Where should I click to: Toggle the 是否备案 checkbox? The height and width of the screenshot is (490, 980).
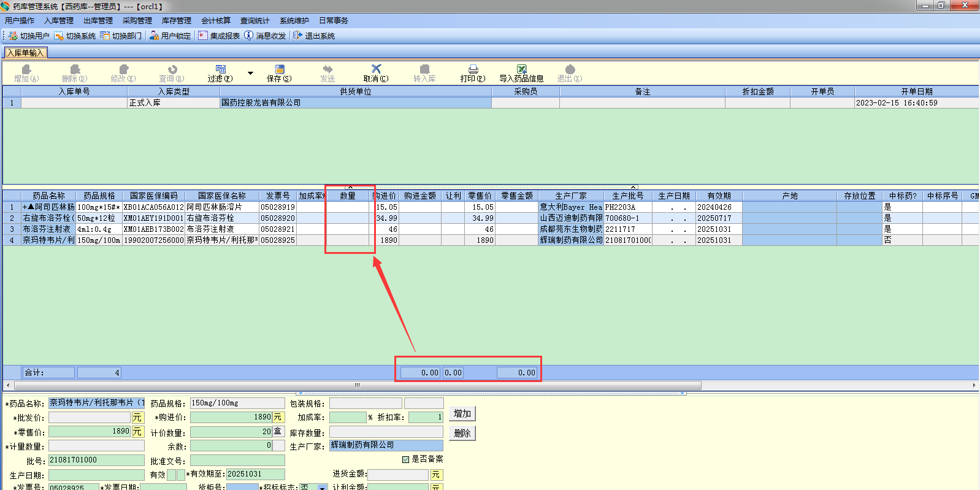click(x=405, y=459)
